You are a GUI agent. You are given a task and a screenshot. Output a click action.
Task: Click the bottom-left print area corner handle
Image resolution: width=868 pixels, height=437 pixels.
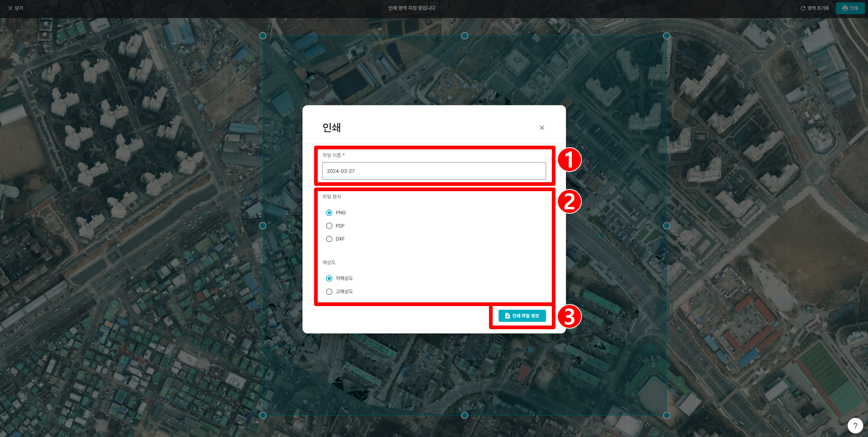263,415
